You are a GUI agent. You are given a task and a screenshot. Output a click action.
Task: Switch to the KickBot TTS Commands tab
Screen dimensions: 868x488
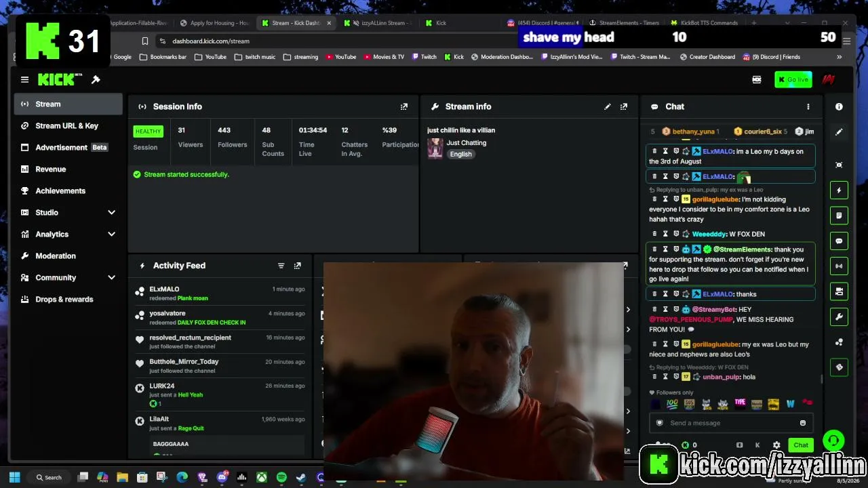(x=704, y=23)
